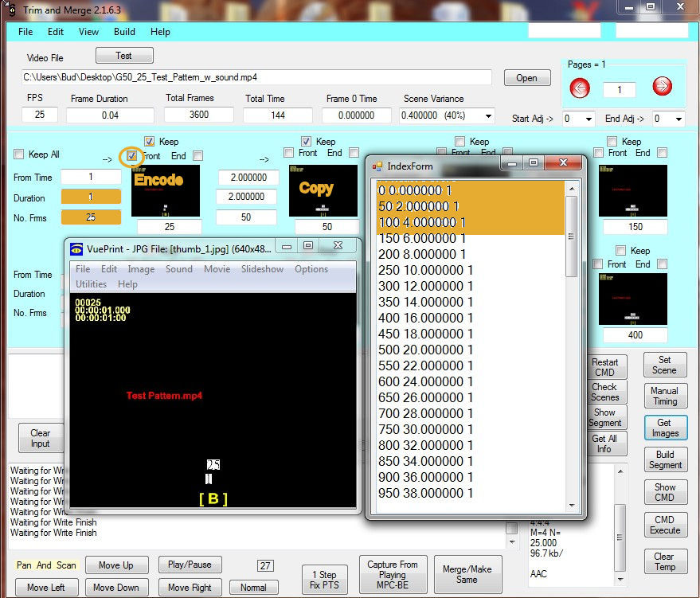Click the info panel scrollbar thumb
This screenshot has width=700, height=598.
[620, 537]
